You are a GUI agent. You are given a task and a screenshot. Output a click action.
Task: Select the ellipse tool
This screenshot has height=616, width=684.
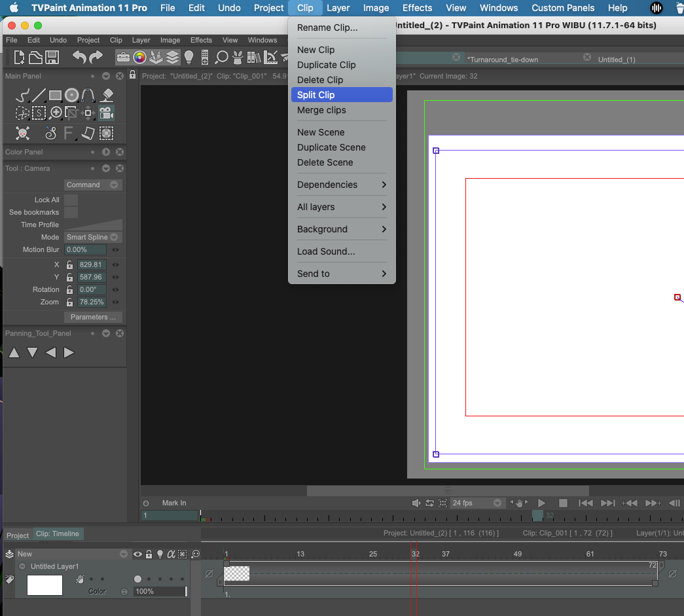point(71,95)
